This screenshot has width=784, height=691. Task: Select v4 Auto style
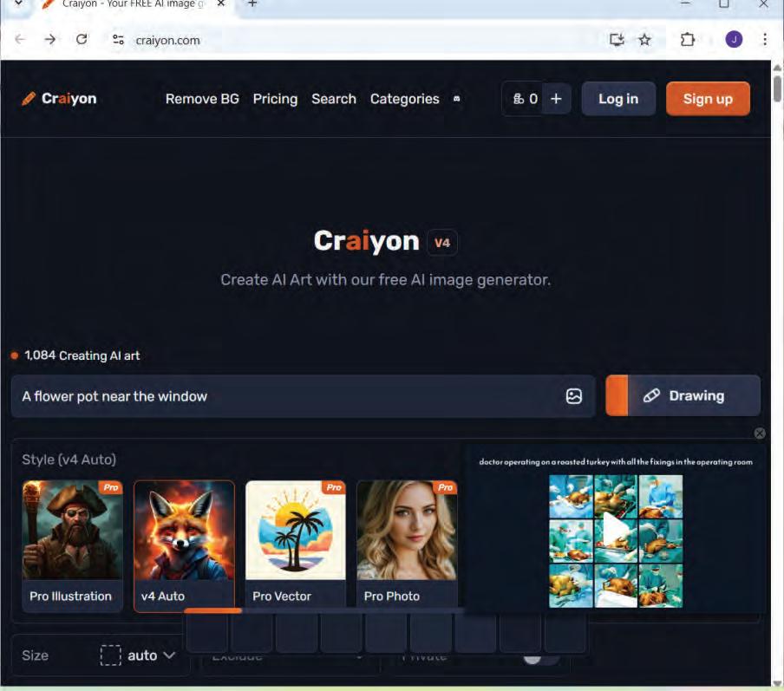[x=184, y=546]
